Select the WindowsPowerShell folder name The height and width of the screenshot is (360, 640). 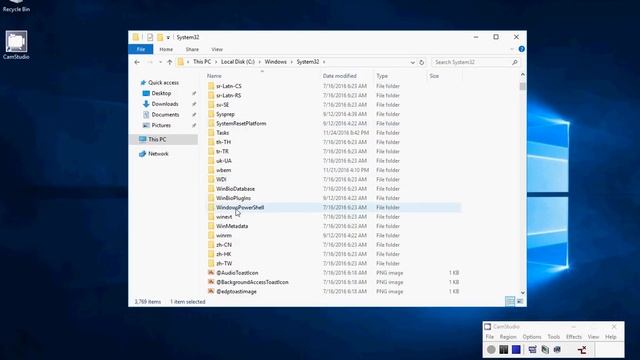pyautogui.click(x=240, y=207)
